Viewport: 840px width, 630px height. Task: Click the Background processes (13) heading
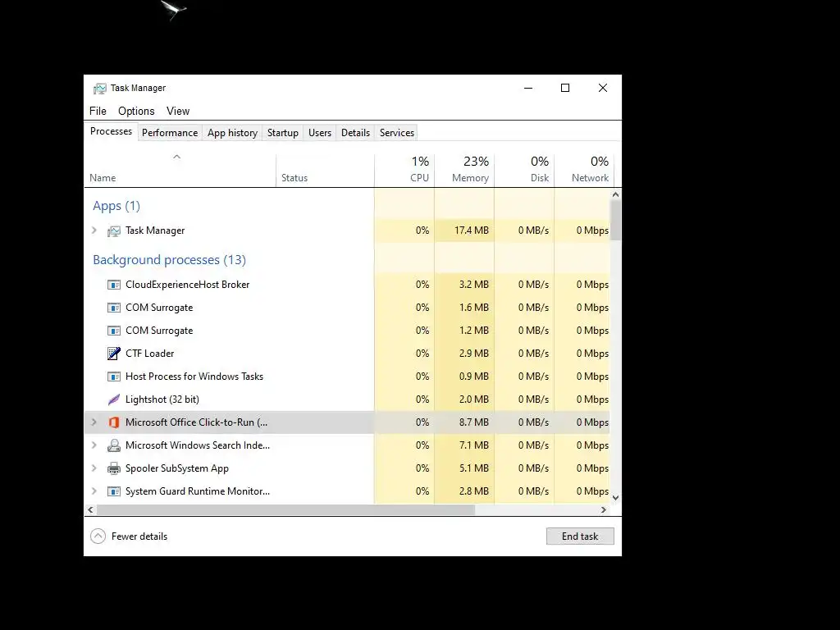[169, 260]
